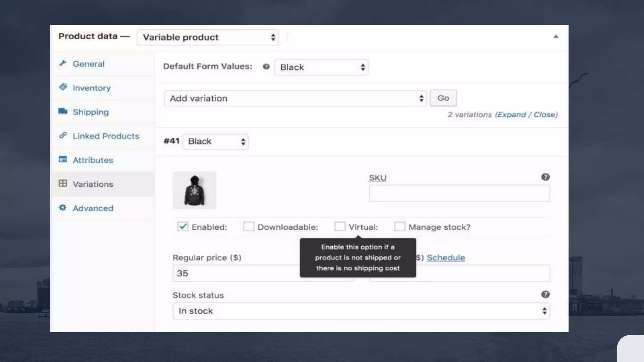Image resolution: width=644 pixels, height=362 pixels.
Task: Enable the Downloadable checkbox
Action: (x=248, y=227)
